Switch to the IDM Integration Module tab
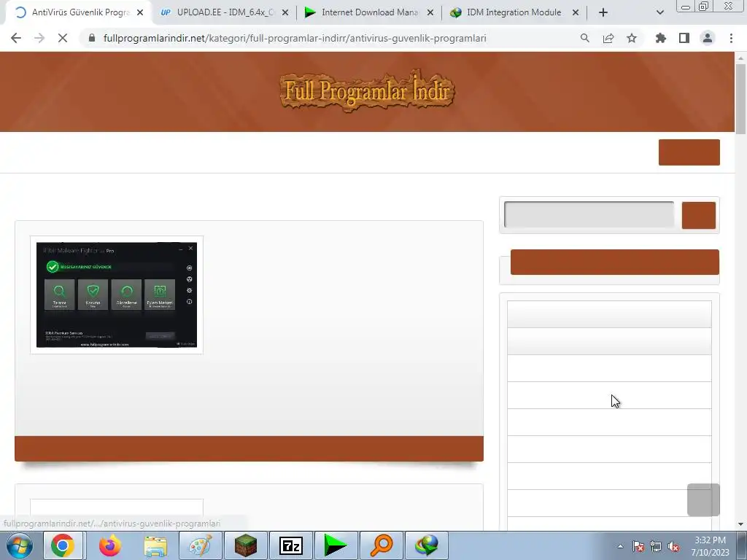 [514, 13]
